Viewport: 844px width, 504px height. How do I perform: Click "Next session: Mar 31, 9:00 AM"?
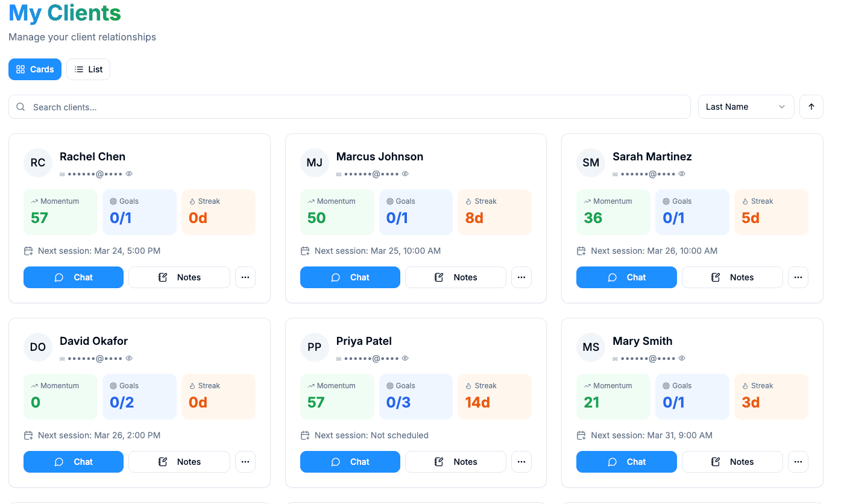point(652,435)
